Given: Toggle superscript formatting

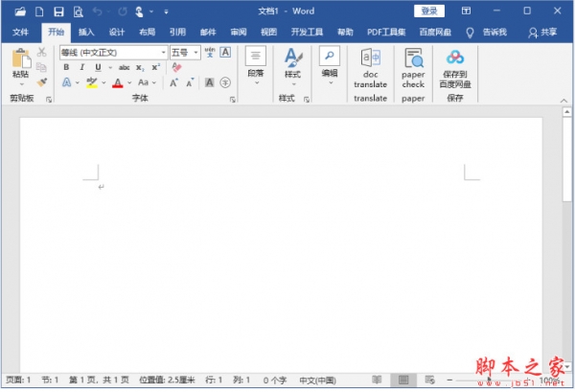Looking at the screenshot, I should click(x=156, y=67).
